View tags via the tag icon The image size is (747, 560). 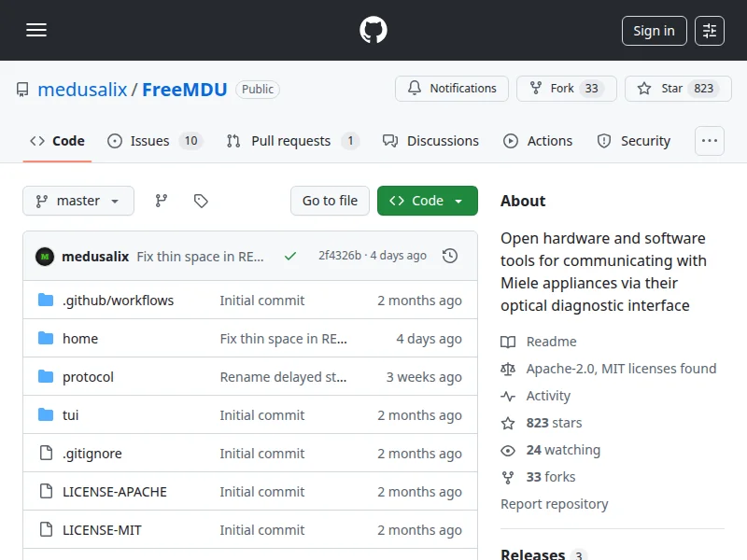201,201
